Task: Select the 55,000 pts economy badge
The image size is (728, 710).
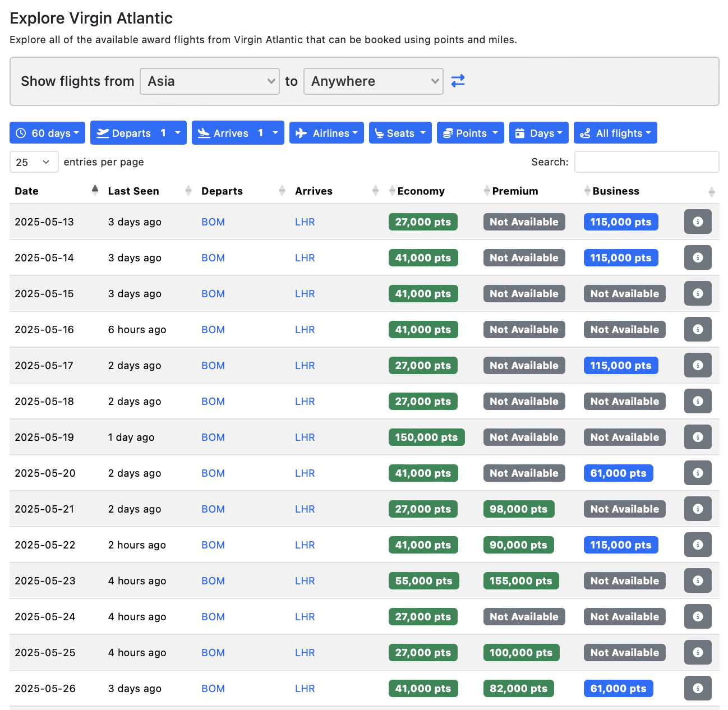Action: (x=423, y=580)
